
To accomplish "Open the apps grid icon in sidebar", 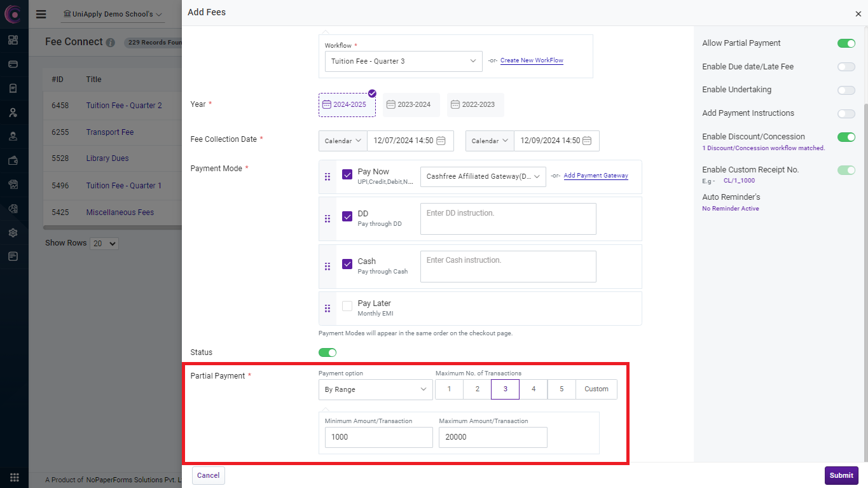I will pos(14,477).
